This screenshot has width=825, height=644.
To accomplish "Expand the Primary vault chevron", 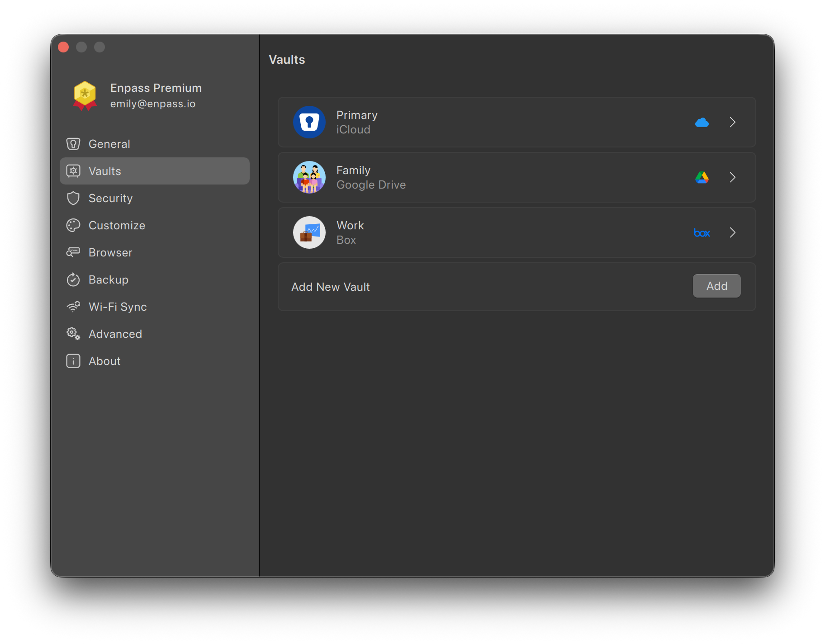I will [733, 122].
